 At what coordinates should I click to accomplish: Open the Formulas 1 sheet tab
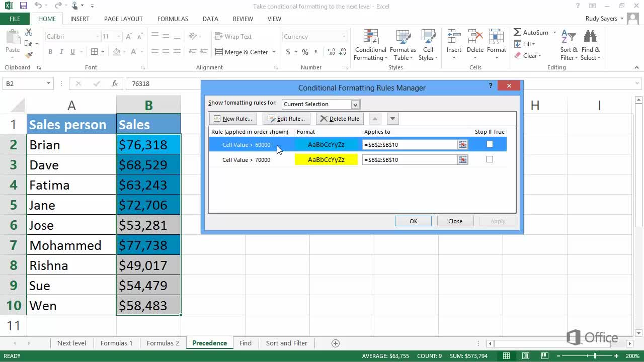click(x=116, y=343)
